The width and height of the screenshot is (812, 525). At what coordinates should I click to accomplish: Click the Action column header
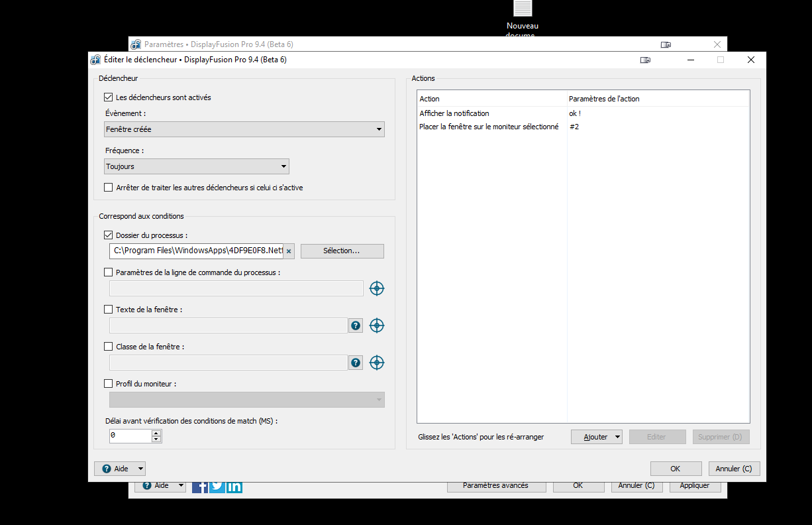click(x=492, y=99)
